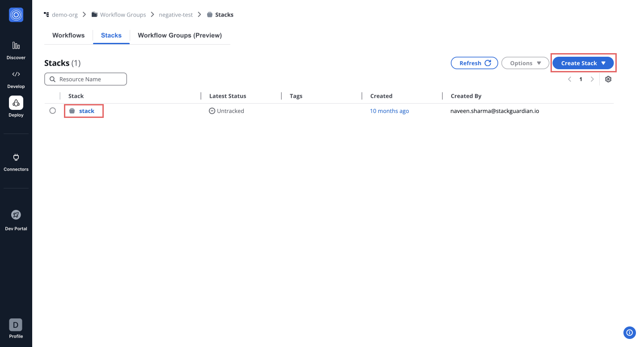Focus the Resource Name search field
This screenshot has height=347, width=644.
pos(85,79)
